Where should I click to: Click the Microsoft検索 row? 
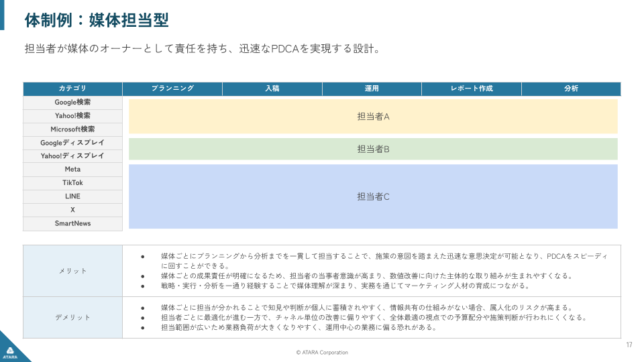coord(72,129)
